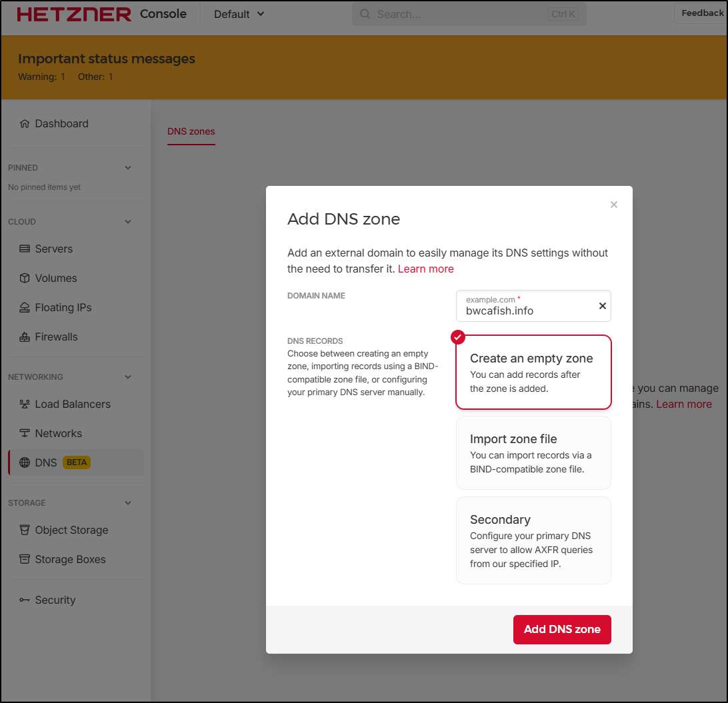Open the Default project dropdown
Screen dimensions: 728x703
[x=239, y=14]
